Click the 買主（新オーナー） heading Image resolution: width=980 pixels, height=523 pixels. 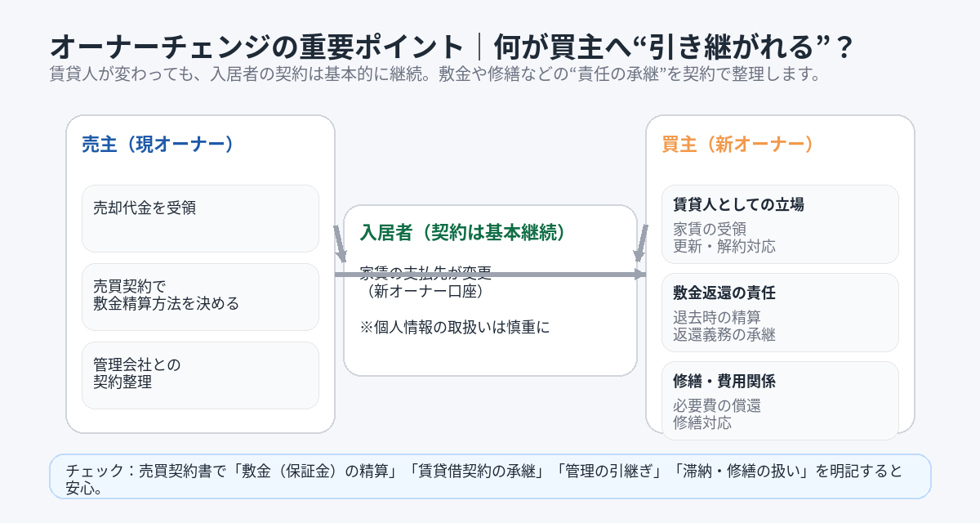click(x=737, y=145)
